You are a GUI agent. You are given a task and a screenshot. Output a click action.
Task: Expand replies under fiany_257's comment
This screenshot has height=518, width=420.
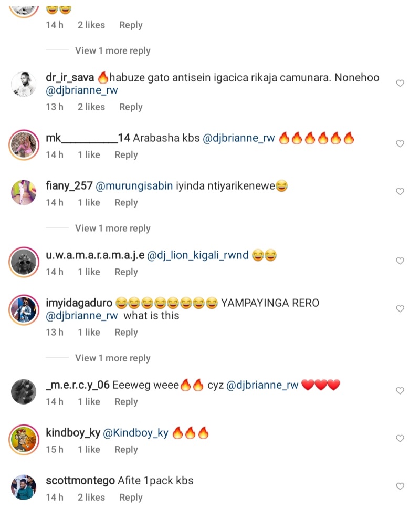click(112, 229)
